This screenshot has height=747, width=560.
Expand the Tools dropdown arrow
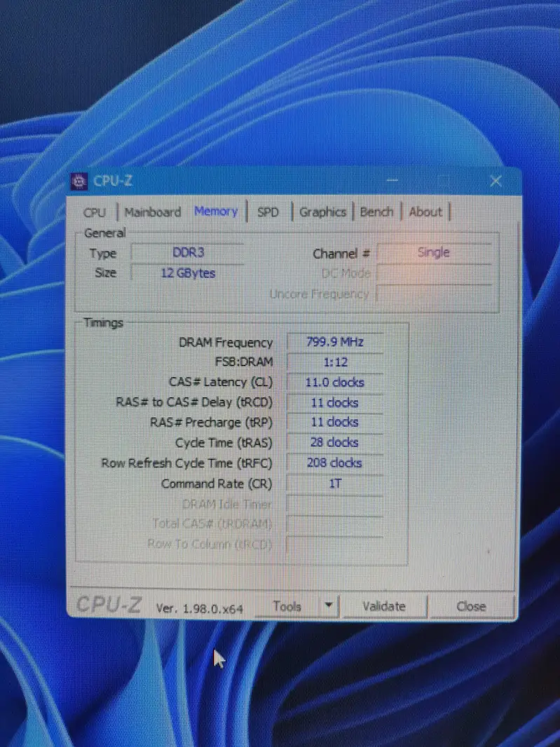click(x=329, y=606)
